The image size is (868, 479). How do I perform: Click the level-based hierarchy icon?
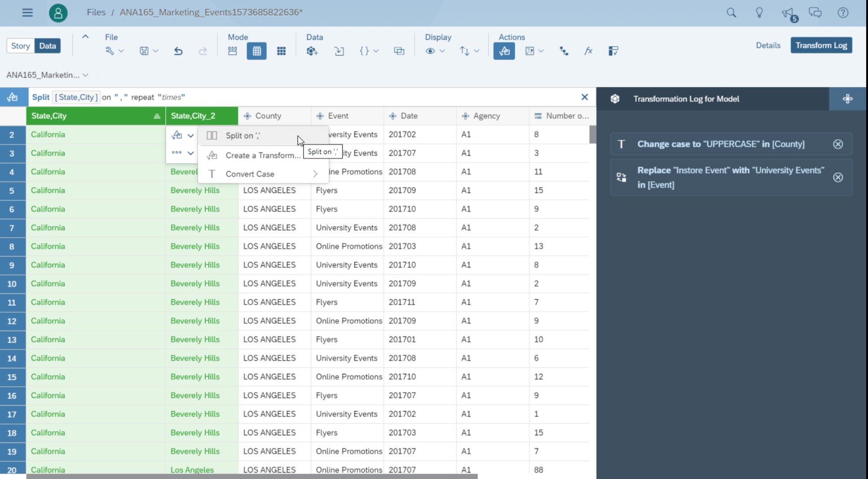(x=564, y=51)
